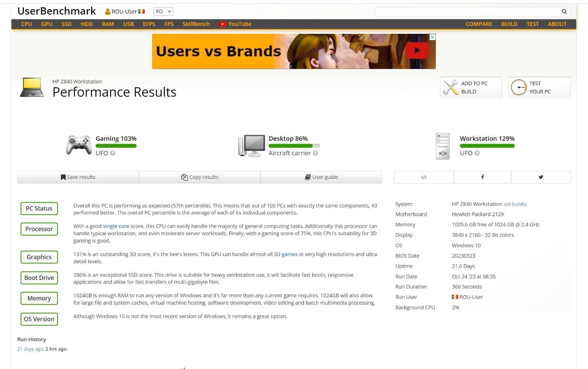The width and height of the screenshot is (588, 369).
Task: Click the HP Z840 Workstation system value
Action: (477, 204)
